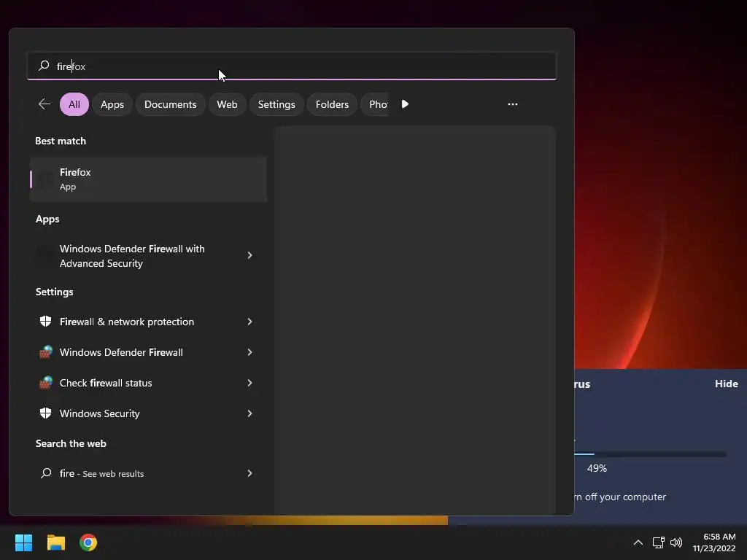The height and width of the screenshot is (560, 747).
Task: Click the volume speaker icon in tray
Action: (676, 542)
